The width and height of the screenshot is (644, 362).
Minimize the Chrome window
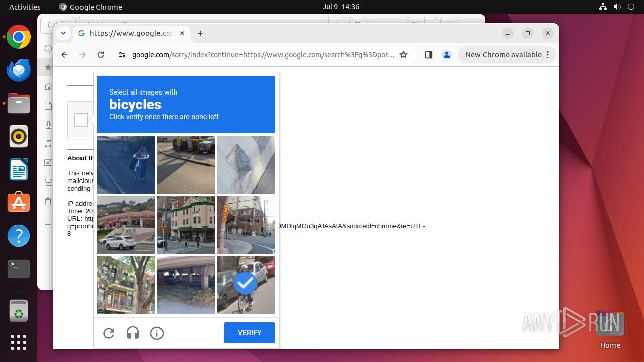click(508, 33)
